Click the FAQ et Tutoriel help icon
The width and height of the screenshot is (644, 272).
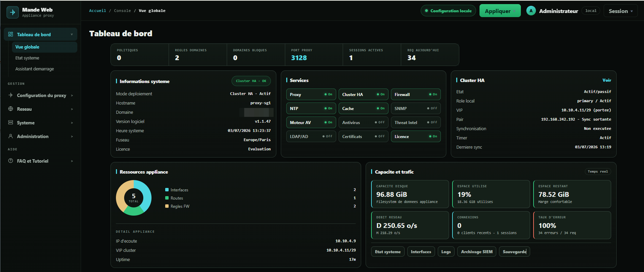coord(10,161)
